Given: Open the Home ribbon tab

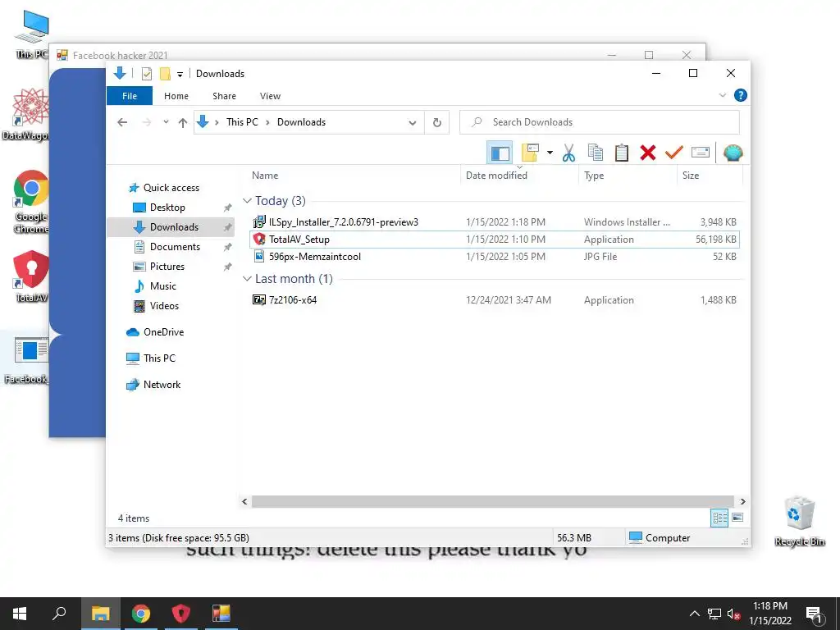Looking at the screenshot, I should pos(176,96).
